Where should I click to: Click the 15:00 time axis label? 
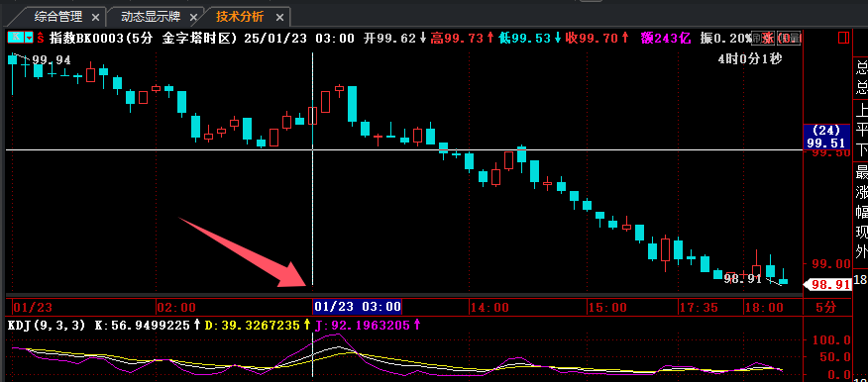click(x=608, y=308)
